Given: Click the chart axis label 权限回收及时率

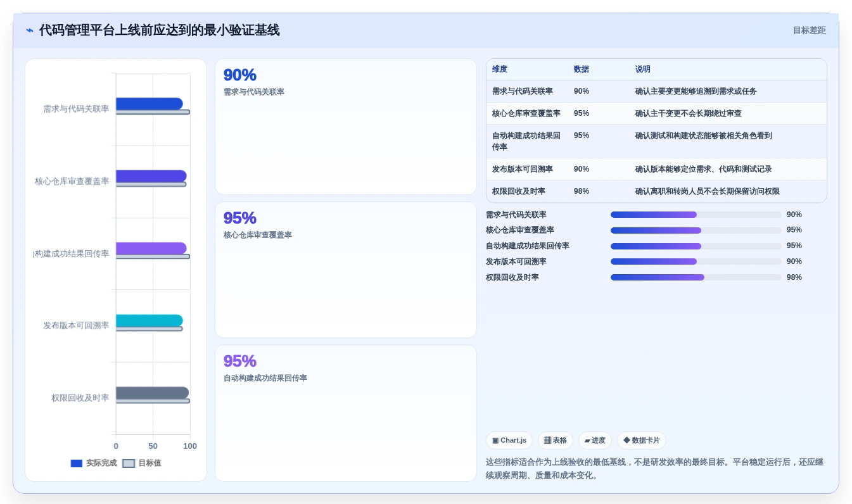Looking at the screenshot, I should (x=80, y=398).
